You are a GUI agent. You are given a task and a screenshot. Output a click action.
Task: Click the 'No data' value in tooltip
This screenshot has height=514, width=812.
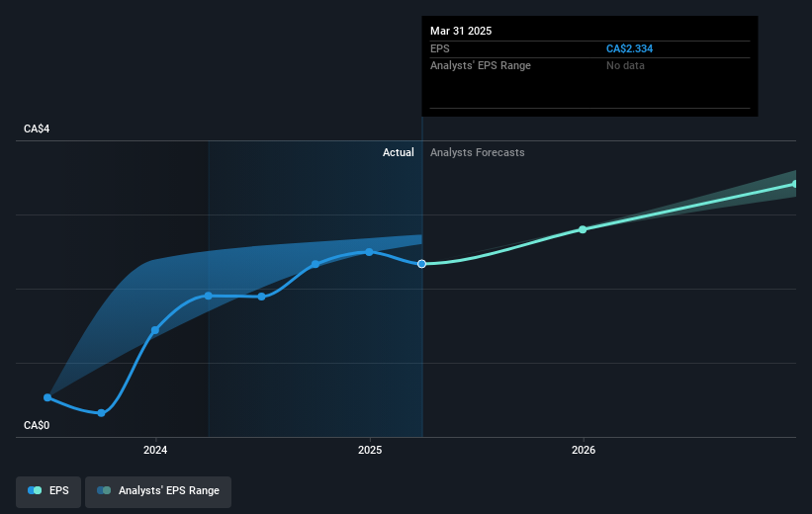625,66
